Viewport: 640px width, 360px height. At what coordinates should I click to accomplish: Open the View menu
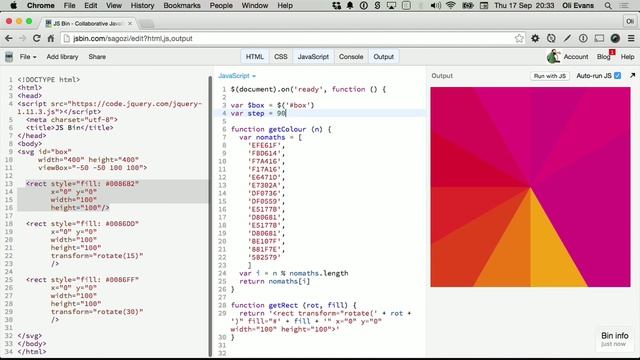[x=114, y=6]
